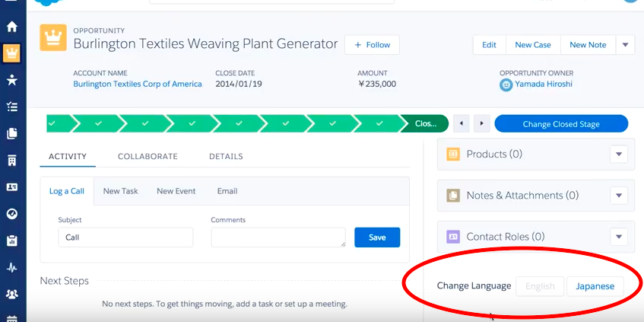Image resolution: width=644 pixels, height=322 pixels.
Task: Select the New Task tab
Action: tap(120, 191)
